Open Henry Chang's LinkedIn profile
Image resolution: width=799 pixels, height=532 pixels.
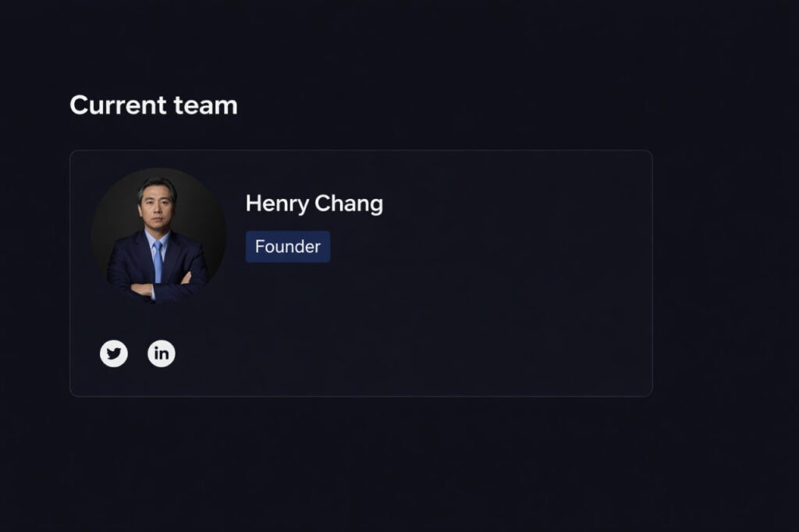(x=162, y=353)
